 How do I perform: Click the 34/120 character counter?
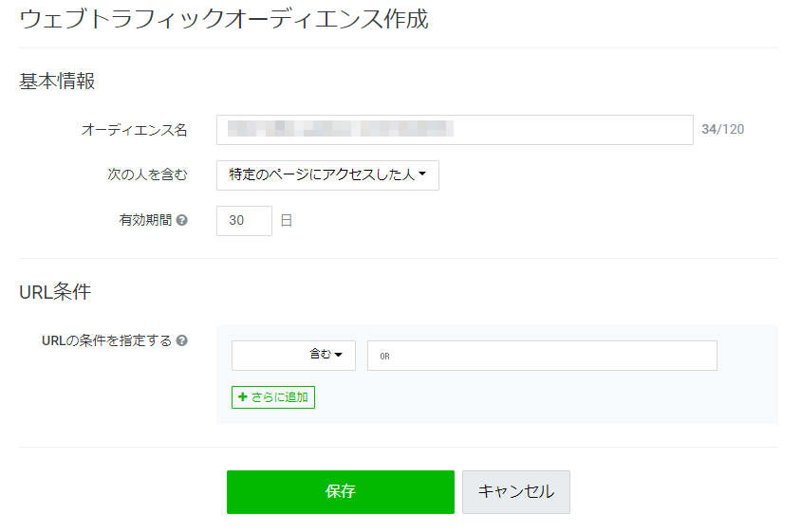[723, 129]
